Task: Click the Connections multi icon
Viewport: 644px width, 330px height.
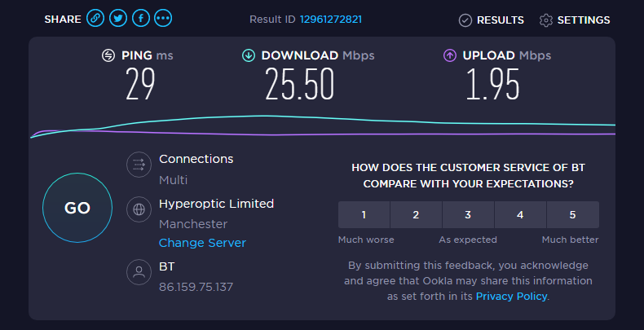Action: (x=139, y=165)
